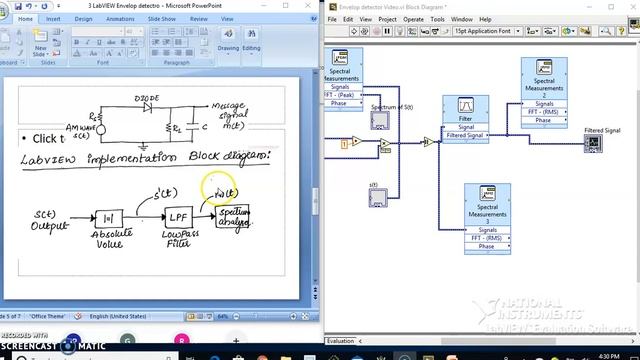Switch to Review tab in PowerPoint
Screen dimensions: 640x360
pyautogui.click(x=199, y=19)
